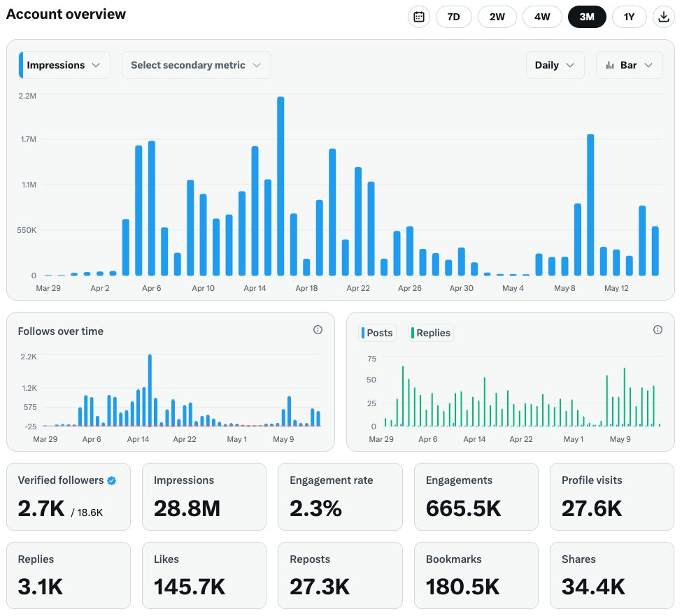The width and height of the screenshot is (682, 616).
Task: Open the Engagement rate metric card
Action: (x=340, y=496)
